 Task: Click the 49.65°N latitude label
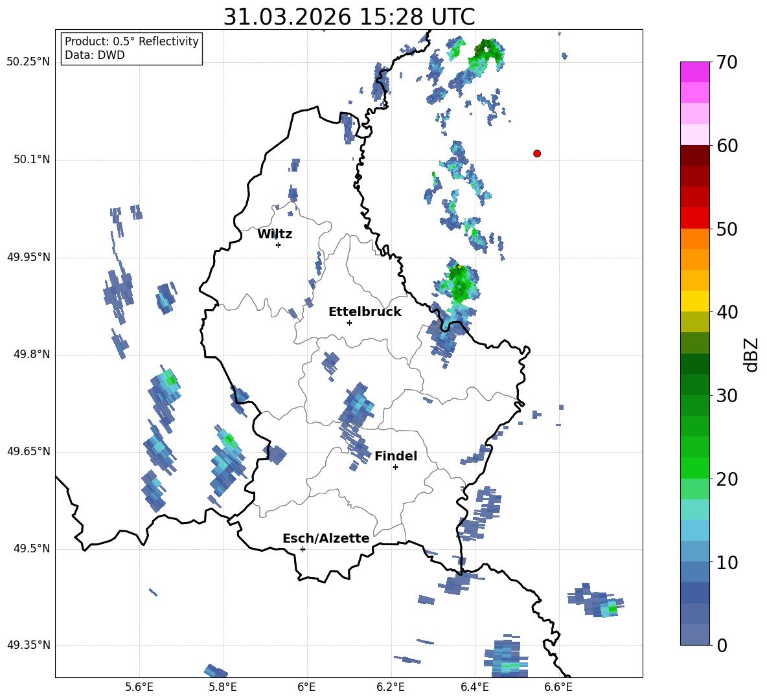[29, 451]
